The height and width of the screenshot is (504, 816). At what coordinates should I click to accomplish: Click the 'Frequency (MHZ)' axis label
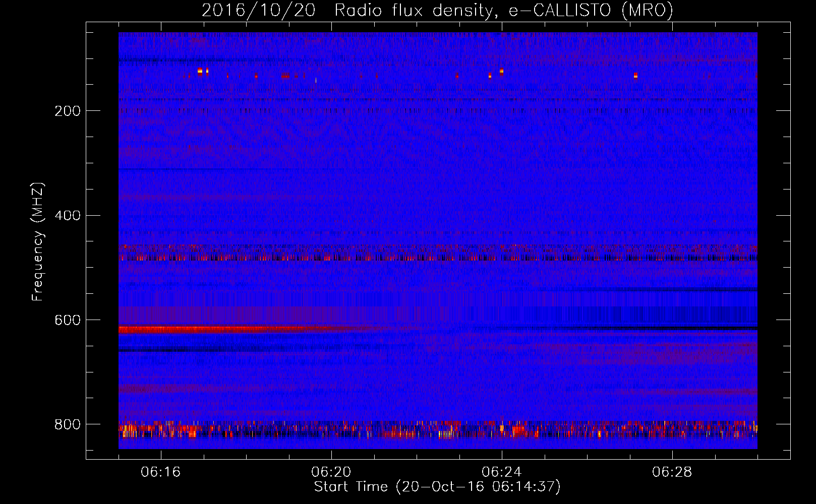(38, 242)
